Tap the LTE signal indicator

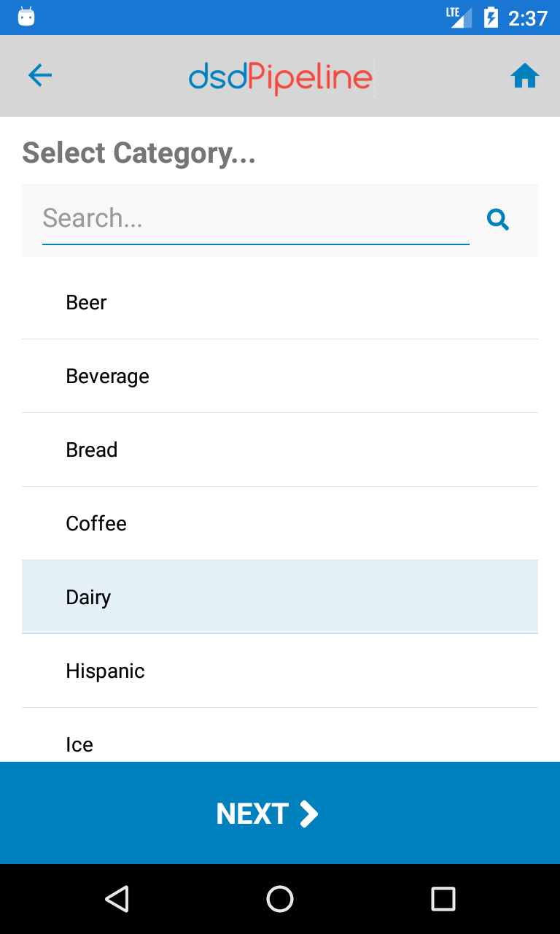459,17
